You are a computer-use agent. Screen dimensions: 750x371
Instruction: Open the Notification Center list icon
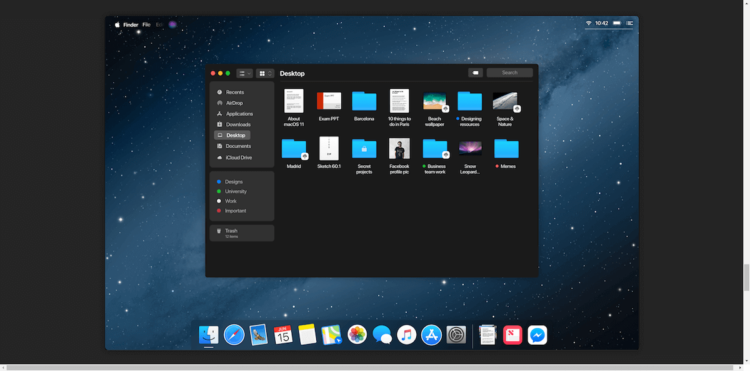coord(629,23)
